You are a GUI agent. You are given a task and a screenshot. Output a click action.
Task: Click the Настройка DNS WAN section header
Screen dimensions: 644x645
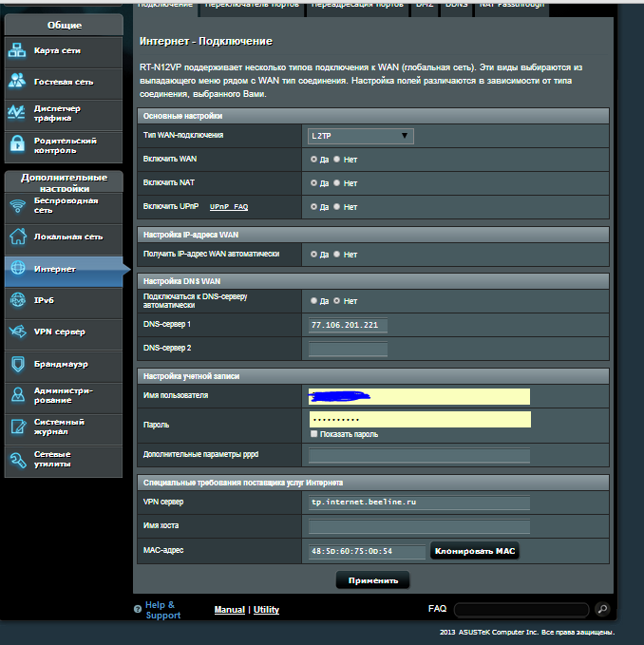(x=373, y=281)
